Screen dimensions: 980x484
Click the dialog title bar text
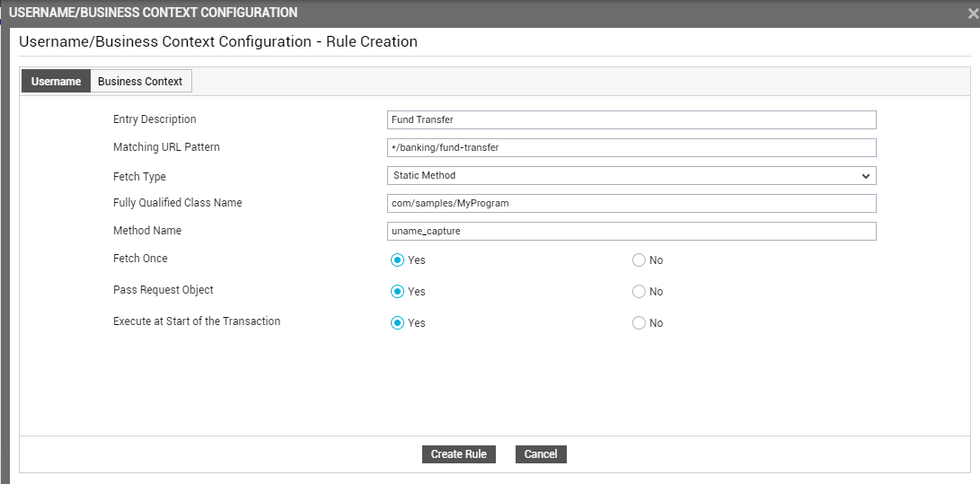click(x=153, y=13)
